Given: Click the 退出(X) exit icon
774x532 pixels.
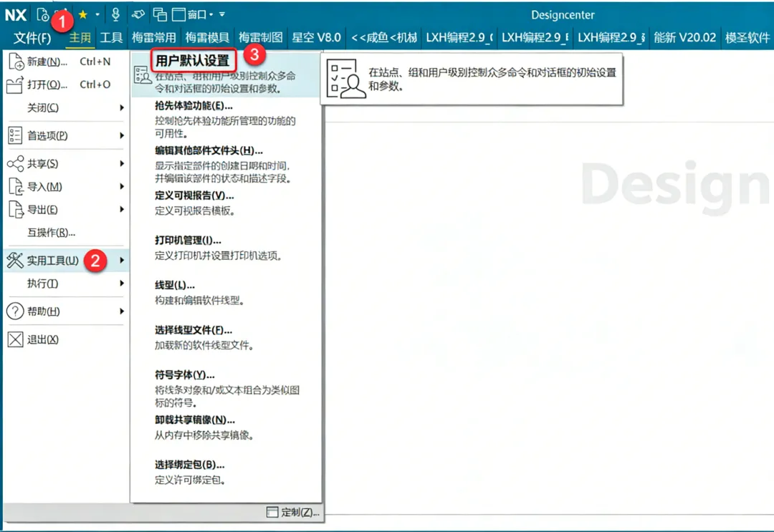Looking at the screenshot, I should click(15, 339).
